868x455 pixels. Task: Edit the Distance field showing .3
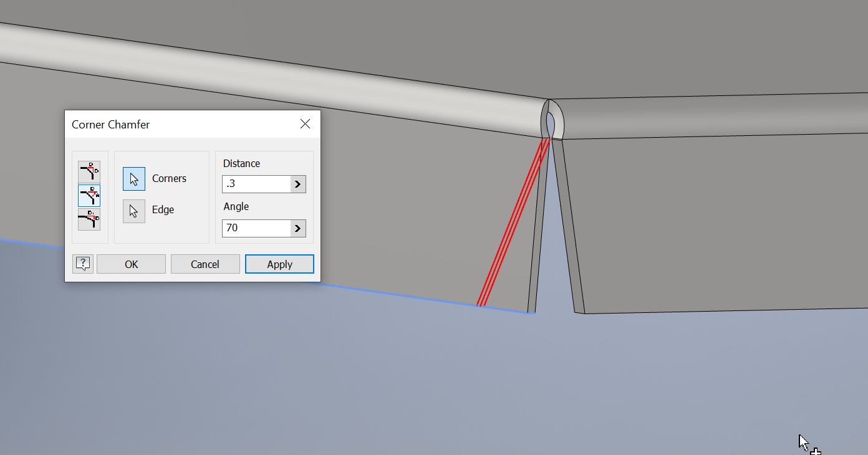tap(256, 184)
